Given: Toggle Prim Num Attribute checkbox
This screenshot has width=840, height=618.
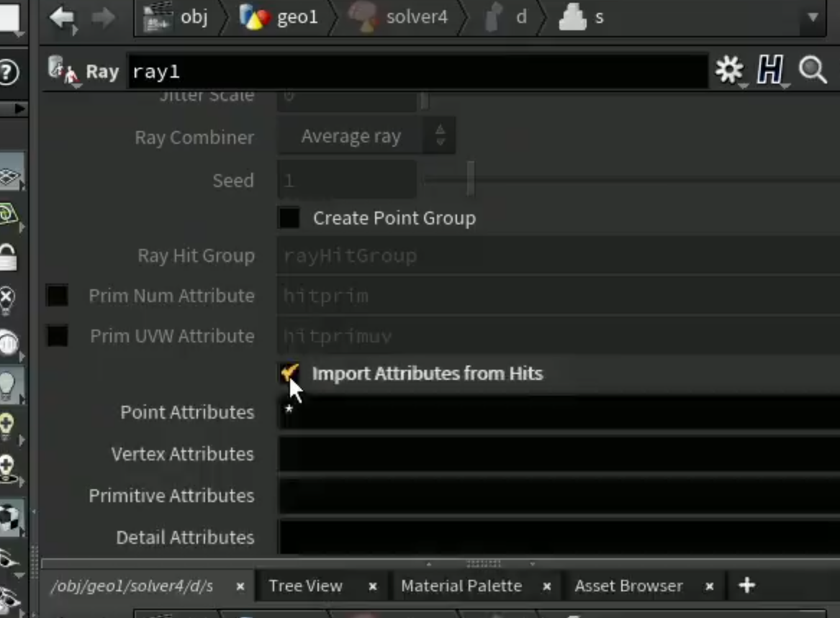Looking at the screenshot, I should coord(58,296).
